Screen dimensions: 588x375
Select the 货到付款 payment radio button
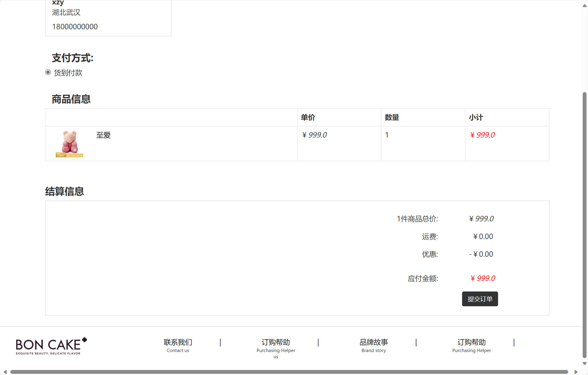coord(48,72)
